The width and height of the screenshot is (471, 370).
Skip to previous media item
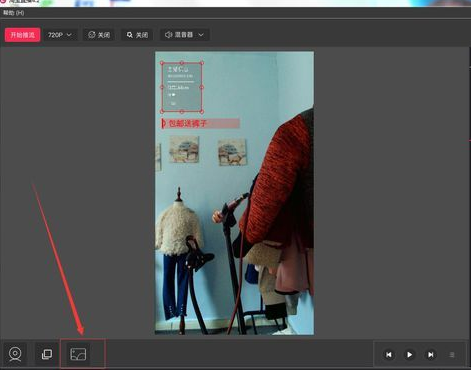389,355
